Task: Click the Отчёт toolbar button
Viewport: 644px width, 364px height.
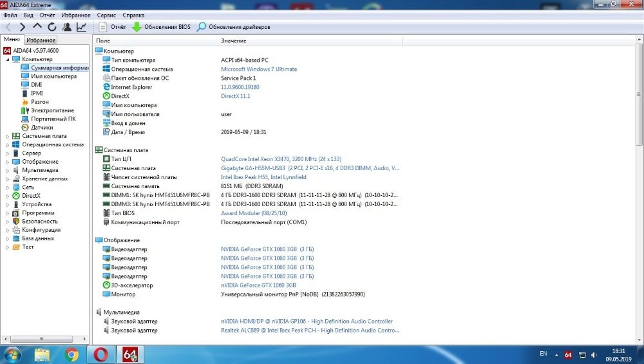Action: [x=113, y=27]
